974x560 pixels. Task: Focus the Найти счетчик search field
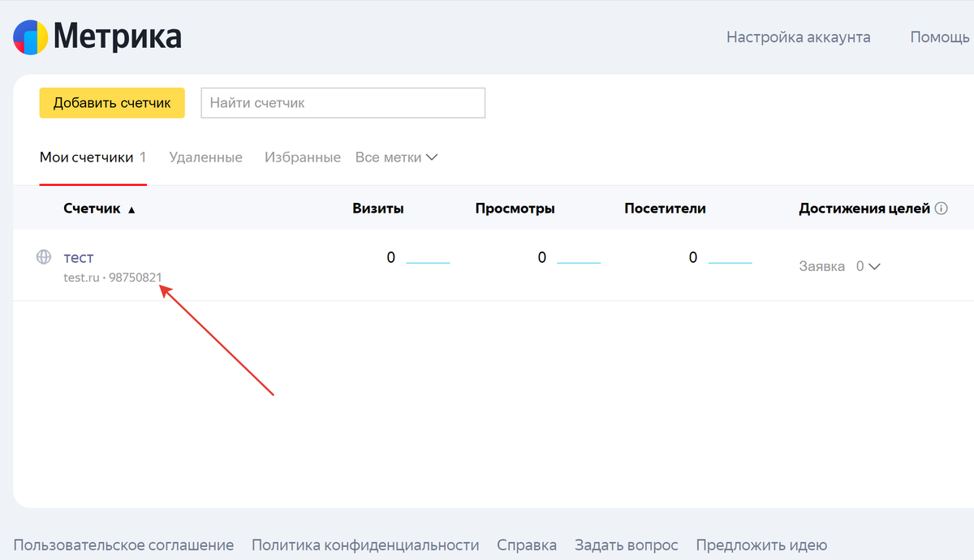343,103
